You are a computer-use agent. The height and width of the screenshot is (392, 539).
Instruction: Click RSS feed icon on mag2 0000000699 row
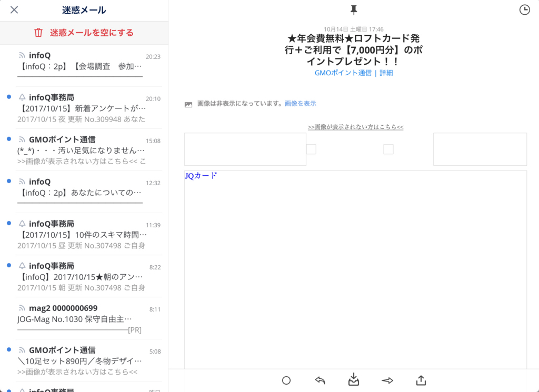22,308
